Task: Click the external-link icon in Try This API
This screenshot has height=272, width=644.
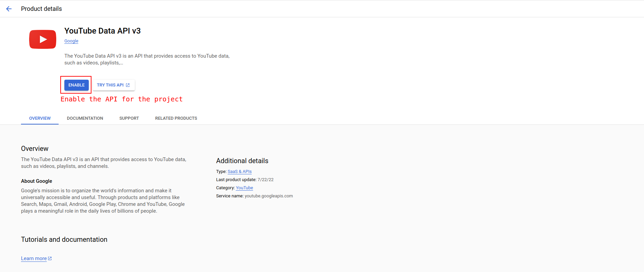Action: point(128,85)
